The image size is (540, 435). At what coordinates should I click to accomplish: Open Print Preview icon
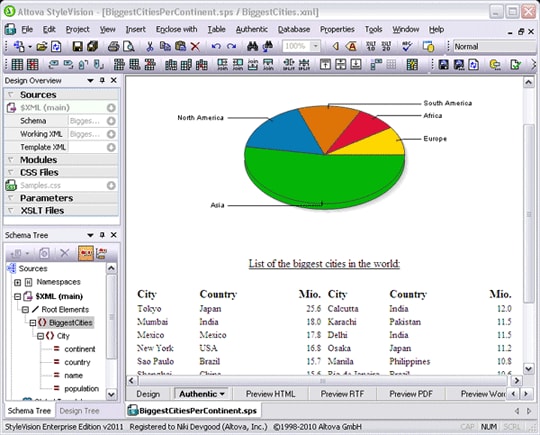pyautogui.click(x=128, y=46)
